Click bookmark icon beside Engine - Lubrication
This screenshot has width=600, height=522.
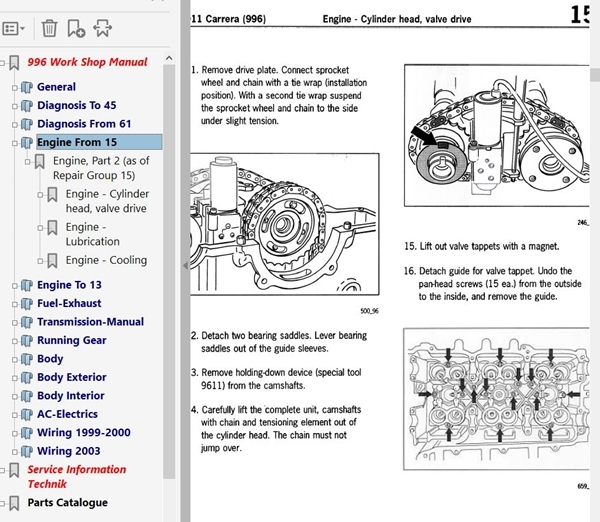click(52, 228)
